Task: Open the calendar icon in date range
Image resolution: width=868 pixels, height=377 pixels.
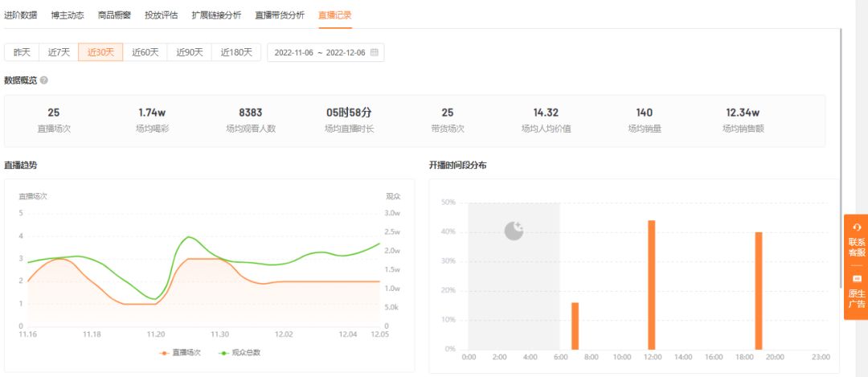Action: [374, 52]
